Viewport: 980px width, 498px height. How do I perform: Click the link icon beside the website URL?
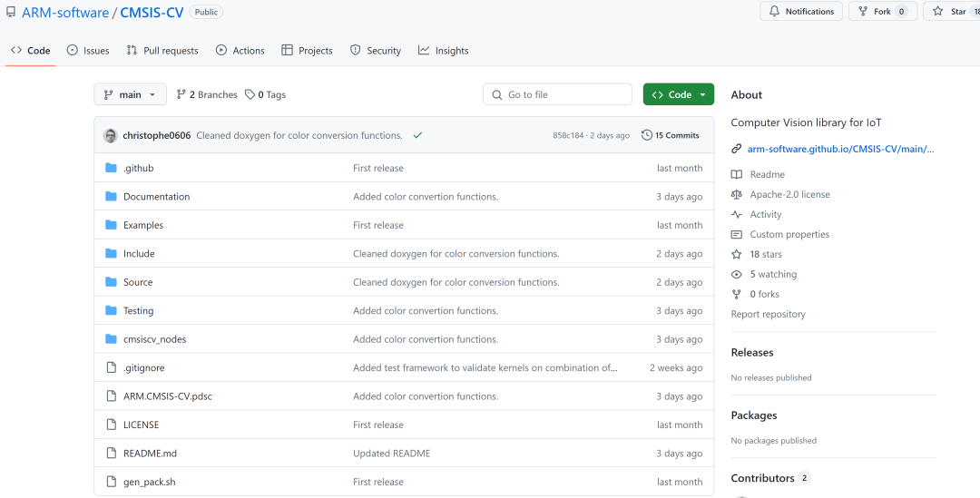click(x=736, y=150)
